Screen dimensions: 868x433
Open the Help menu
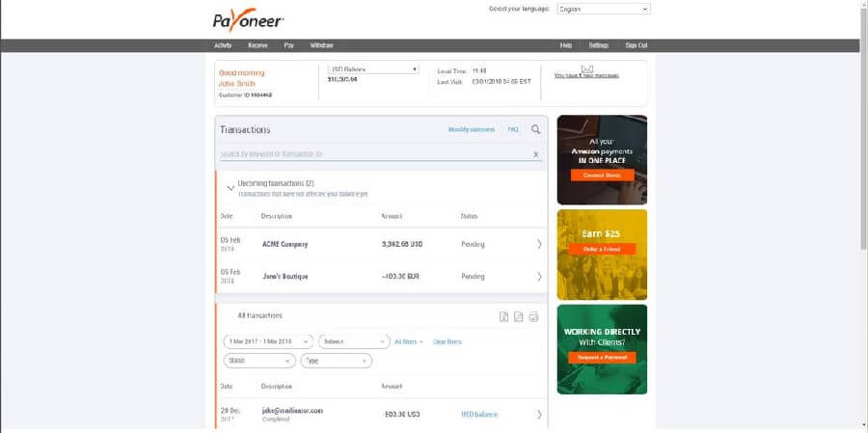tap(566, 45)
